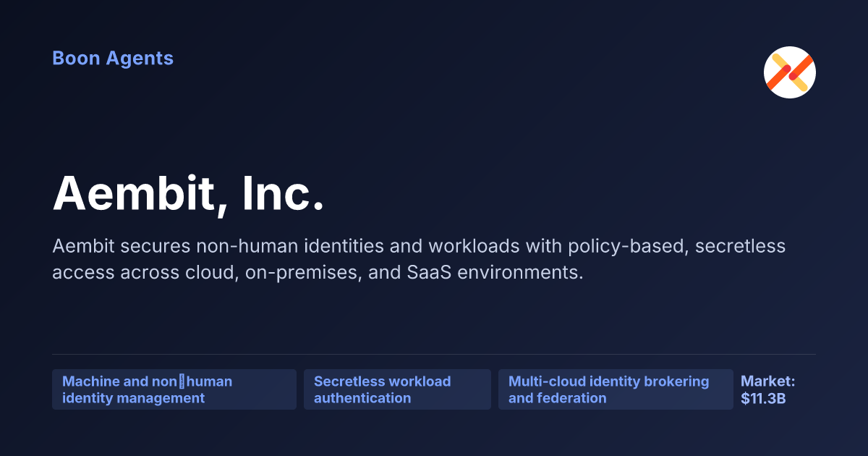The image size is (868, 456).
Task: Click the description starting 'Aembit secures non-human identities'
Action: (x=419, y=260)
